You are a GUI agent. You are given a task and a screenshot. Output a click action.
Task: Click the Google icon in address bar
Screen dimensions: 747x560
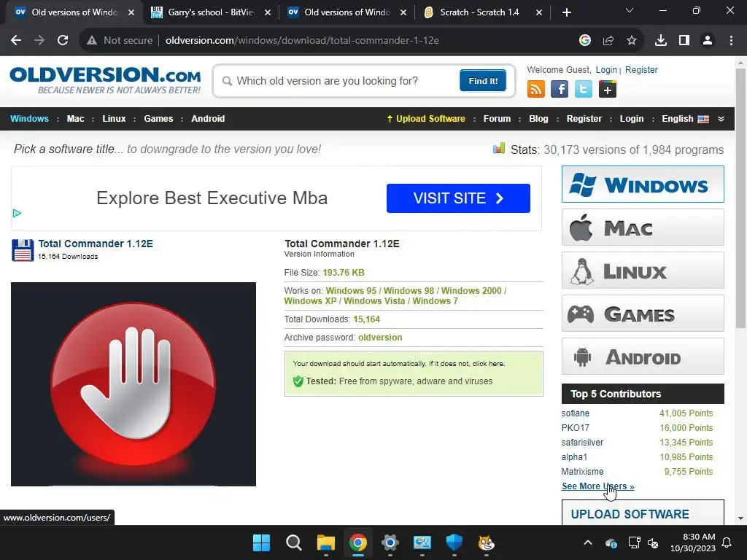(x=585, y=41)
